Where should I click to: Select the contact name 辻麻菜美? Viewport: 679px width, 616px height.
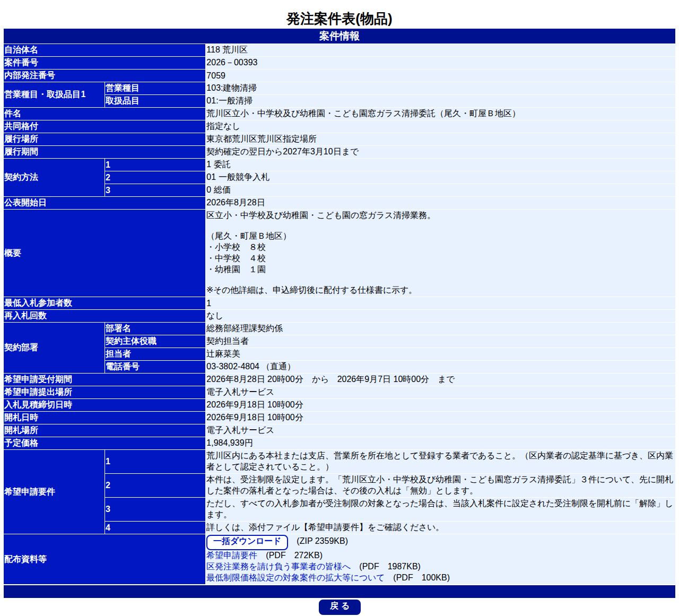(223, 354)
